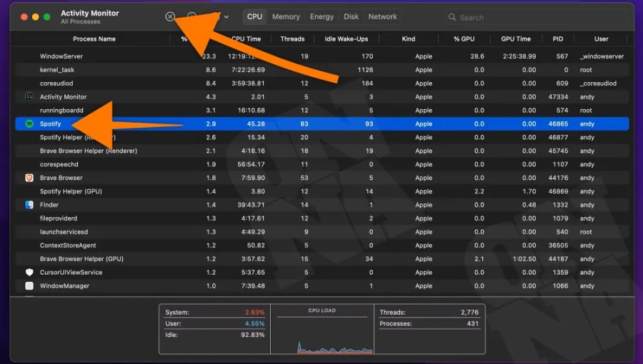Click kernel_task idle wake-ups 1126
The height and width of the screenshot is (364, 643).
(x=365, y=70)
